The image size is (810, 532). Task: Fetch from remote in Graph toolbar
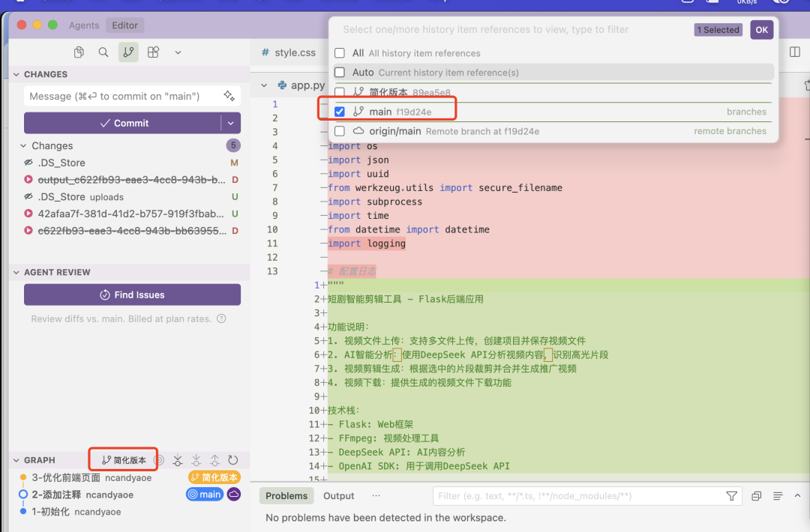click(178, 460)
